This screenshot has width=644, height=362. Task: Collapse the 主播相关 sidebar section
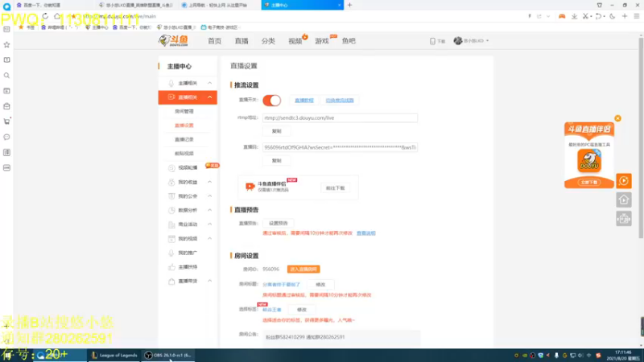(x=210, y=84)
